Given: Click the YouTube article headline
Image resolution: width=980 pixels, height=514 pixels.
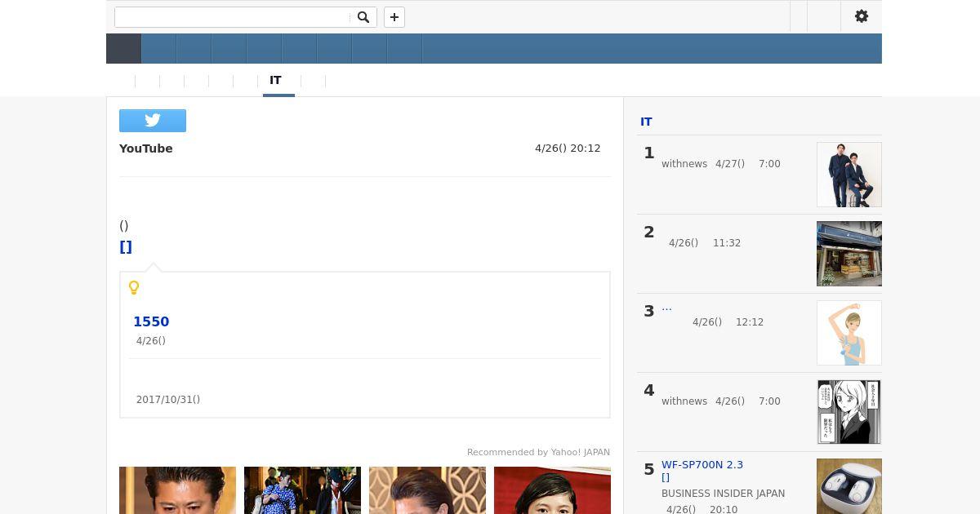Looking at the screenshot, I should (x=146, y=148).
